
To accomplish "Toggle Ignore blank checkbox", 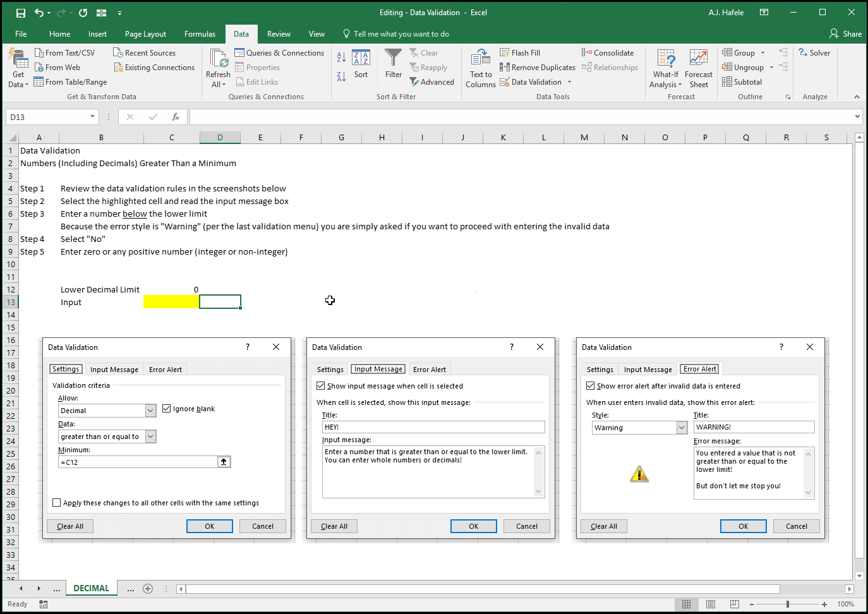I will [x=167, y=409].
